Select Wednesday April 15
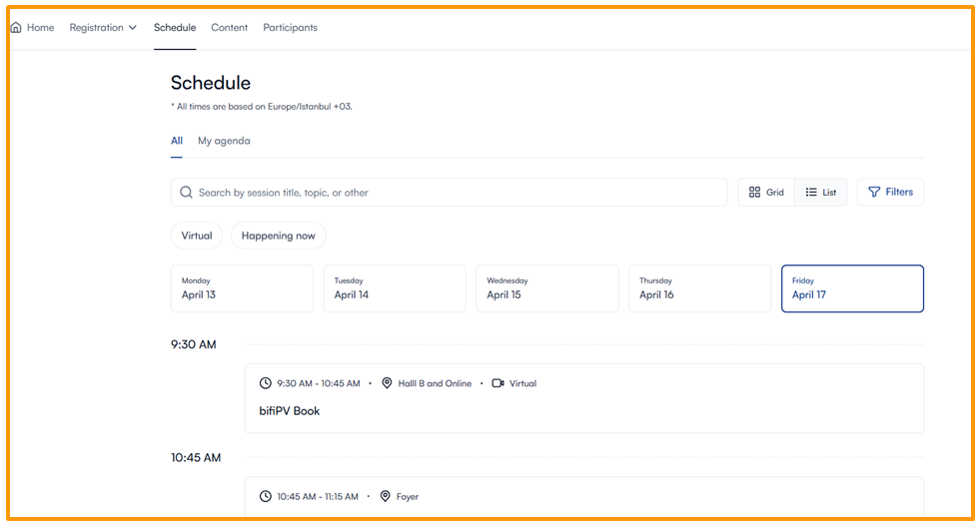The image size is (980, 526). pyautogui.click(x=546, y=288)
